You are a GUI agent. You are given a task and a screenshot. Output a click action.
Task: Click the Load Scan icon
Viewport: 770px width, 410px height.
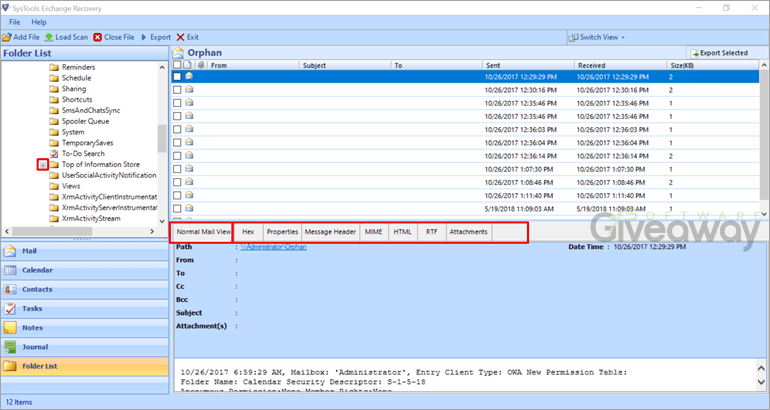49,37
